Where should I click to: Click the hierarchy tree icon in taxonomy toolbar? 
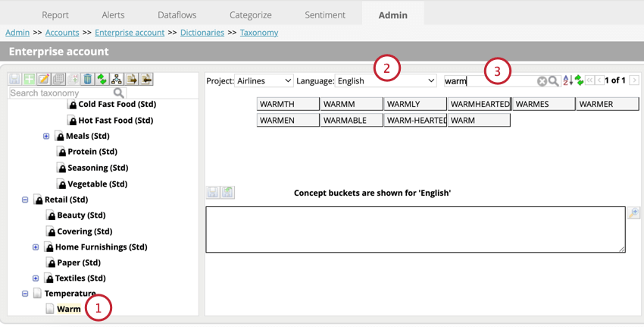[116, 80]
